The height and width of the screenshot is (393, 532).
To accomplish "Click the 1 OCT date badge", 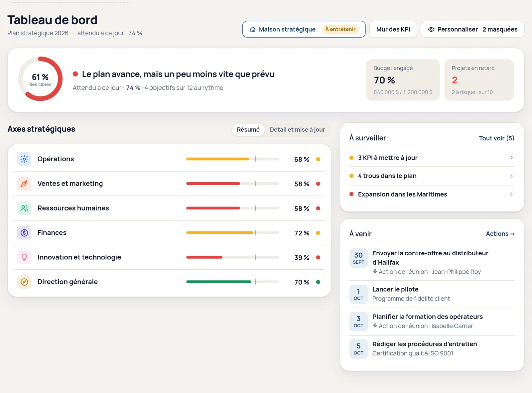I will [x=358, y=294].
